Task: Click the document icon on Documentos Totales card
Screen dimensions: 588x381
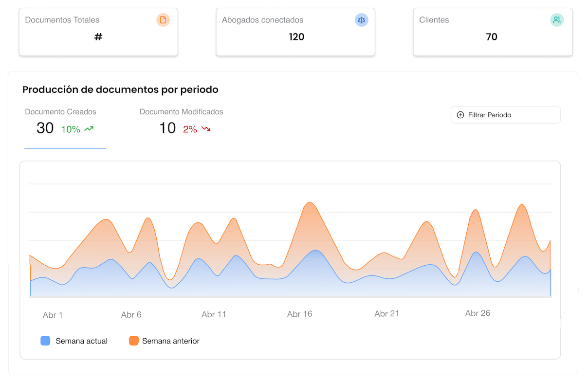Action: point(163,20)
